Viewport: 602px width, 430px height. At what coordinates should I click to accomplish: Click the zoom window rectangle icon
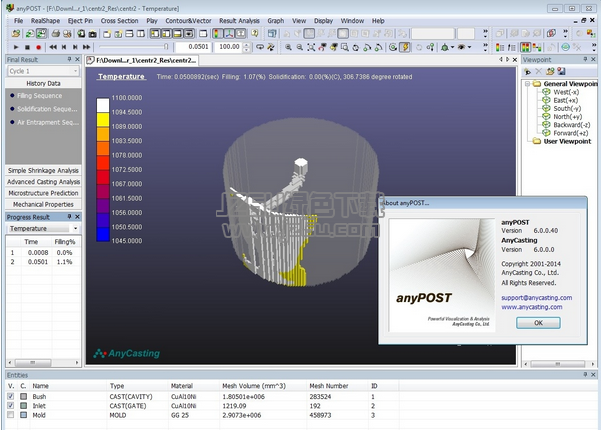click(345, 47)
